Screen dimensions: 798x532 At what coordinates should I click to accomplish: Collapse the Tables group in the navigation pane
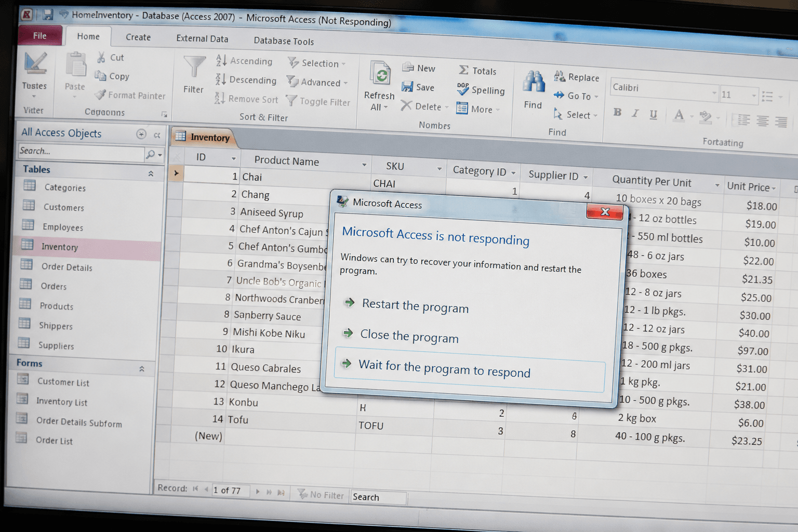coord(151,174)
